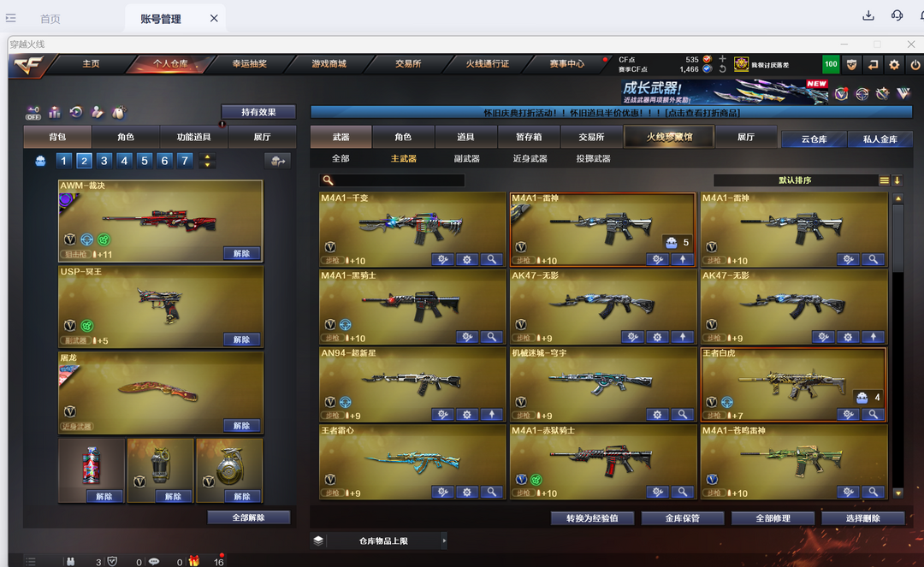This screenshot has height=567, width=924.
Task: Open the 默认排序 sort dropdown
Action: [x=795, y=180]
